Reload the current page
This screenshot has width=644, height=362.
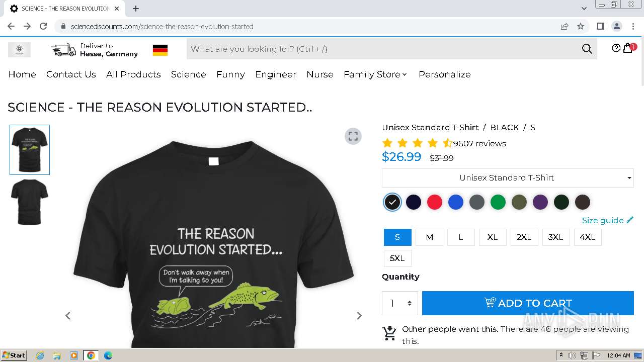pos(43,26)
